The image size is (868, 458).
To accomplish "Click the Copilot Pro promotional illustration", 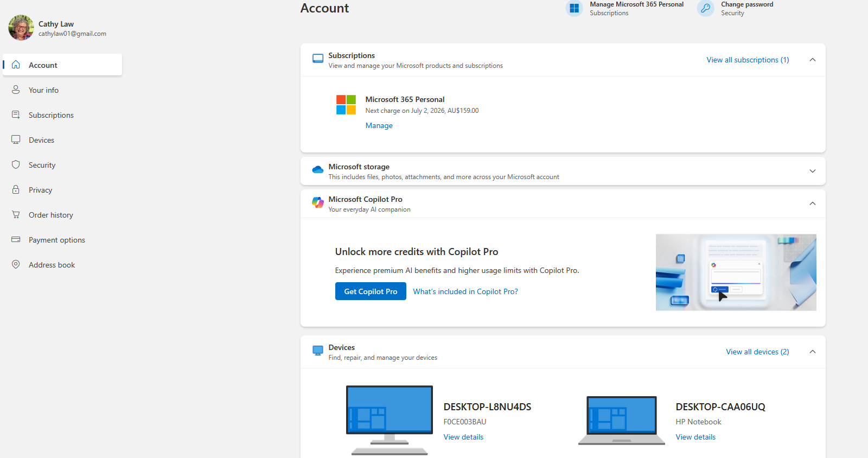I will click(x=736, y=272).
